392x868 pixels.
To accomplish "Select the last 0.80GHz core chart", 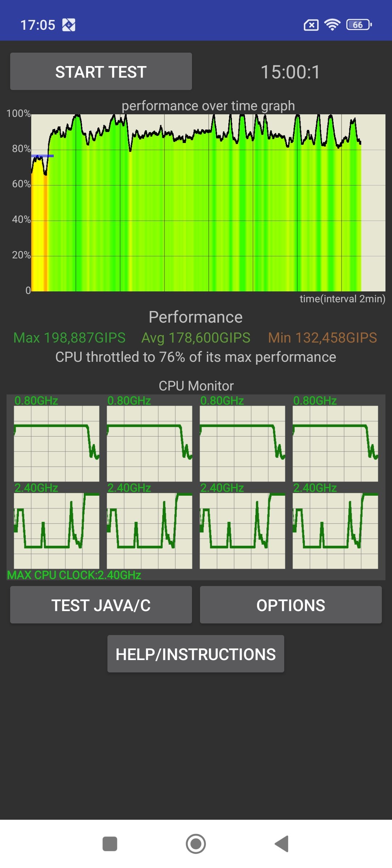I will 335,443.
